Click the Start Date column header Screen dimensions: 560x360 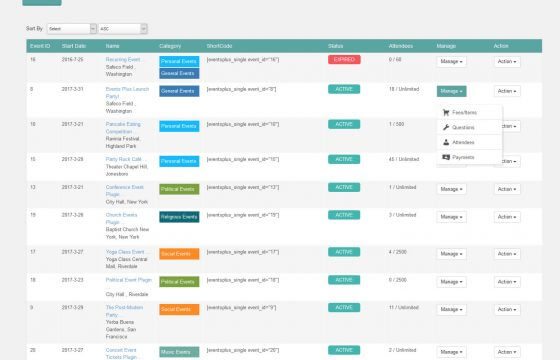74,46
